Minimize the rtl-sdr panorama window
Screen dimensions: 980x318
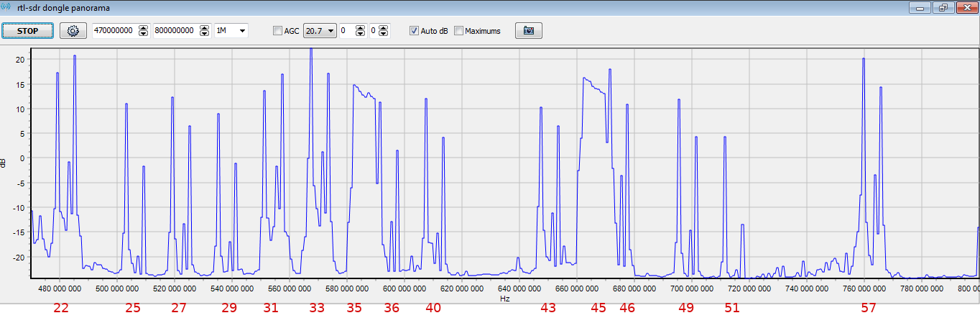920,7
